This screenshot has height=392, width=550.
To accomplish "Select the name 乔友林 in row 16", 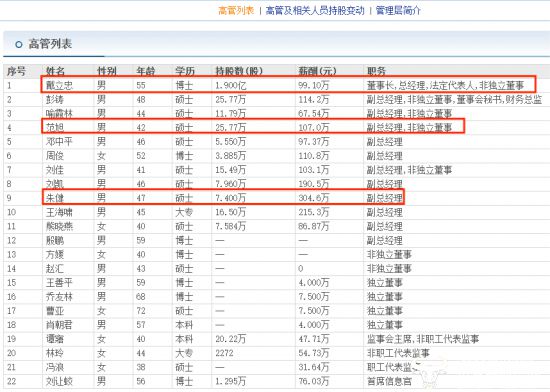I will coord(59,297).
